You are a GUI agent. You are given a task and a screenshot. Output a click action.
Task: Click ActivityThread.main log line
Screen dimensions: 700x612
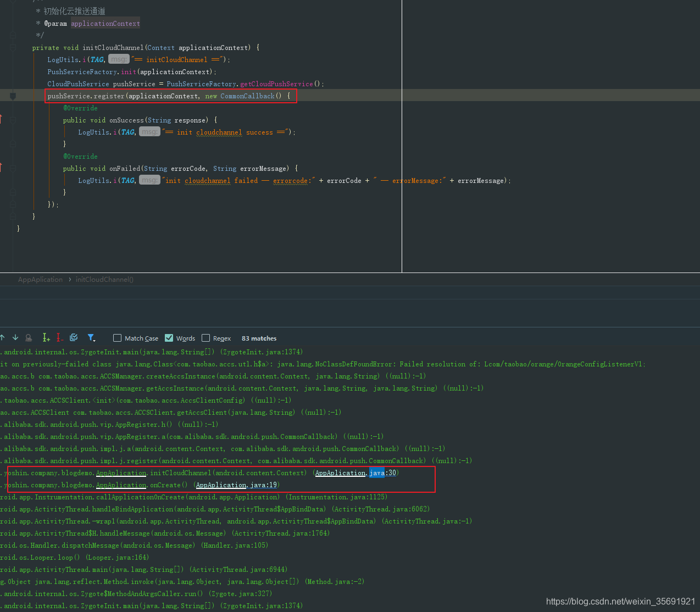coord(144,570)
